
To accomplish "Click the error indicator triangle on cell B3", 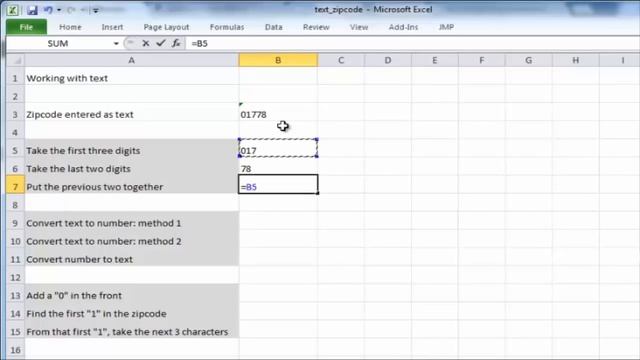I will point(241,104).
